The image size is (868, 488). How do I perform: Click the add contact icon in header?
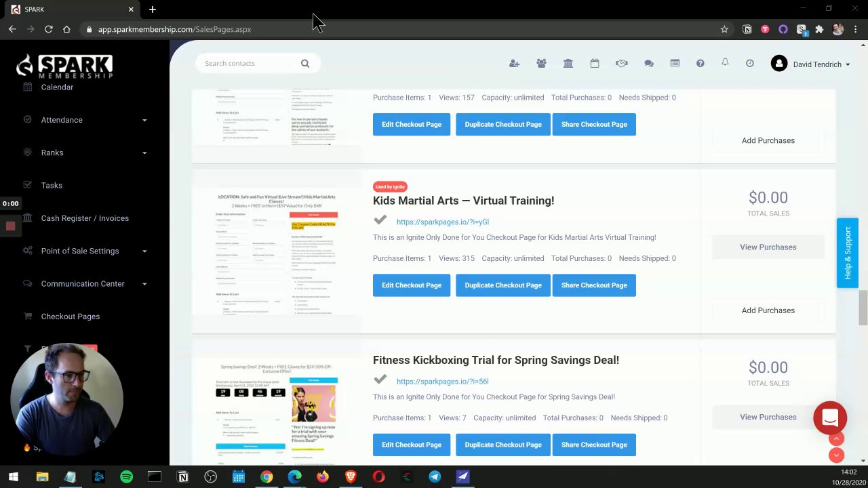pos(514,64)
